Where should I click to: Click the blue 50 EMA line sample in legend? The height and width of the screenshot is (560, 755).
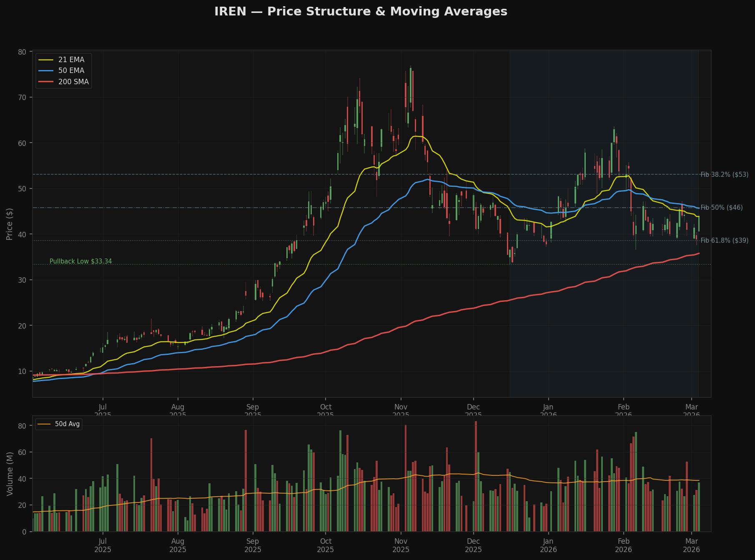[45, 70]
